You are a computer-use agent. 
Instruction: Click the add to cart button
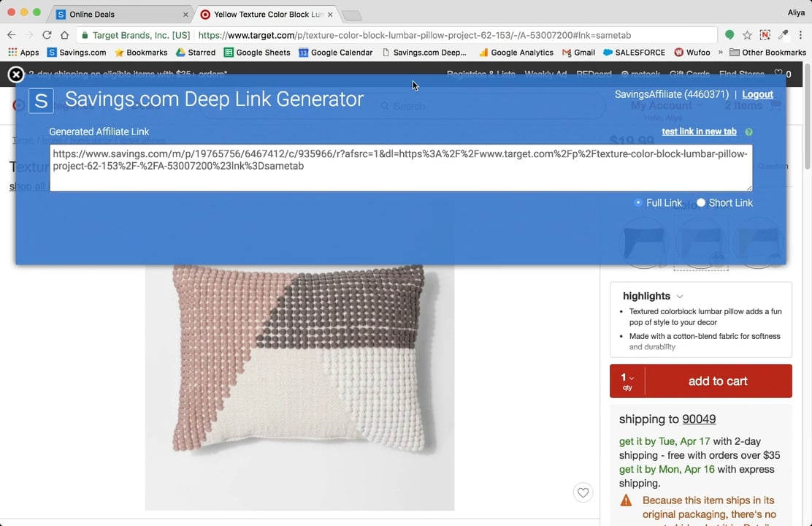coord(718,381)
